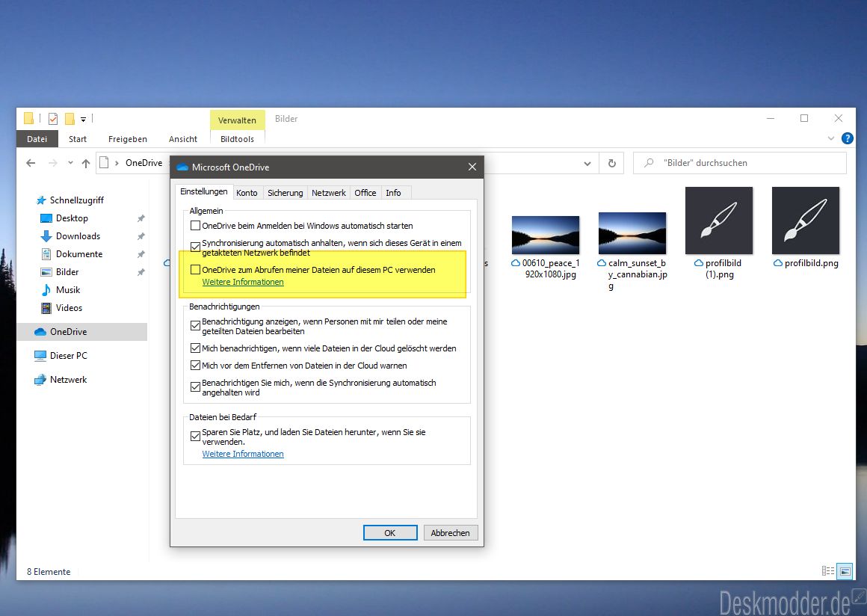Viewport: 867px width, 616px height.
Task: Select profilbild.png file icon
Action: click(806, 221)
